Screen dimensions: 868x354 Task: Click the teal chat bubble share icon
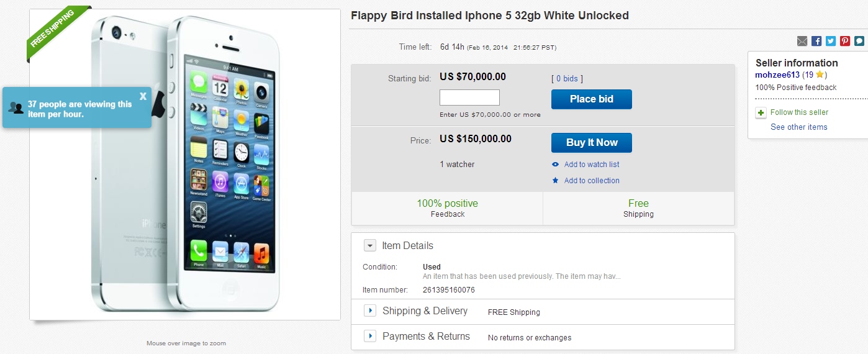[859, 41]
